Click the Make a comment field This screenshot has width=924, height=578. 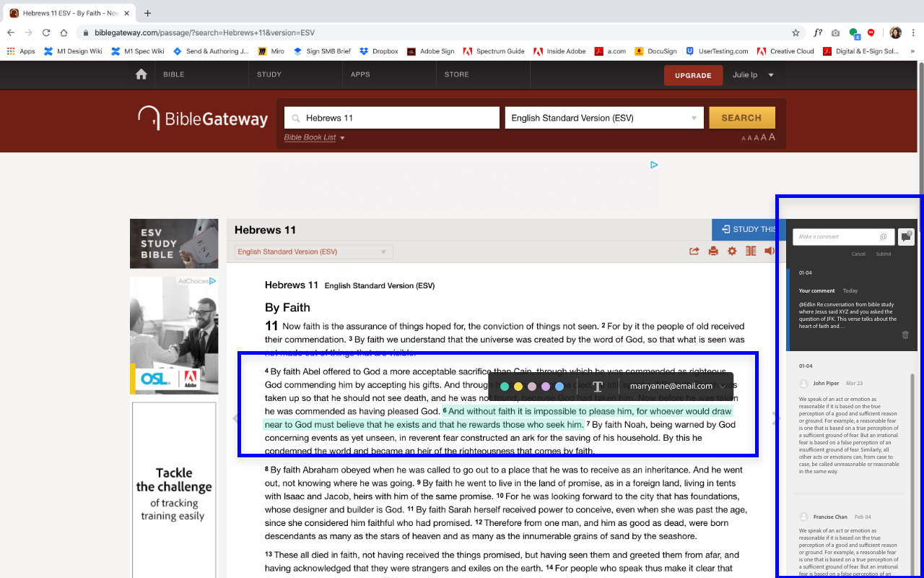tap(844, 237)
